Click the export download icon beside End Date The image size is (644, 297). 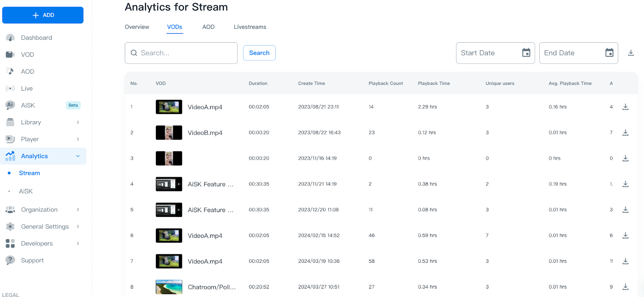coord(631,53)
